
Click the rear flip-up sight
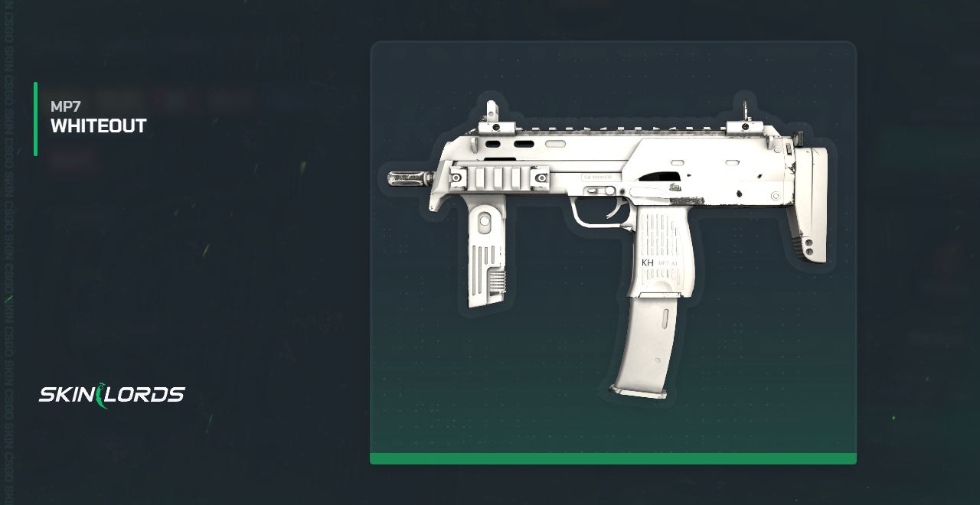[743, 119]
